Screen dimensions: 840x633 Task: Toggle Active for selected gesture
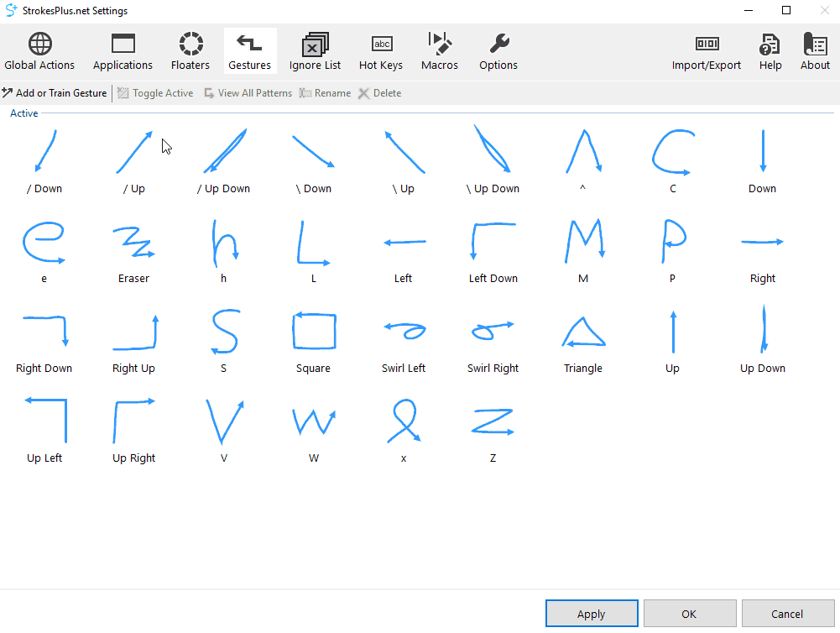pyautogui.click(x=155, y=93)
